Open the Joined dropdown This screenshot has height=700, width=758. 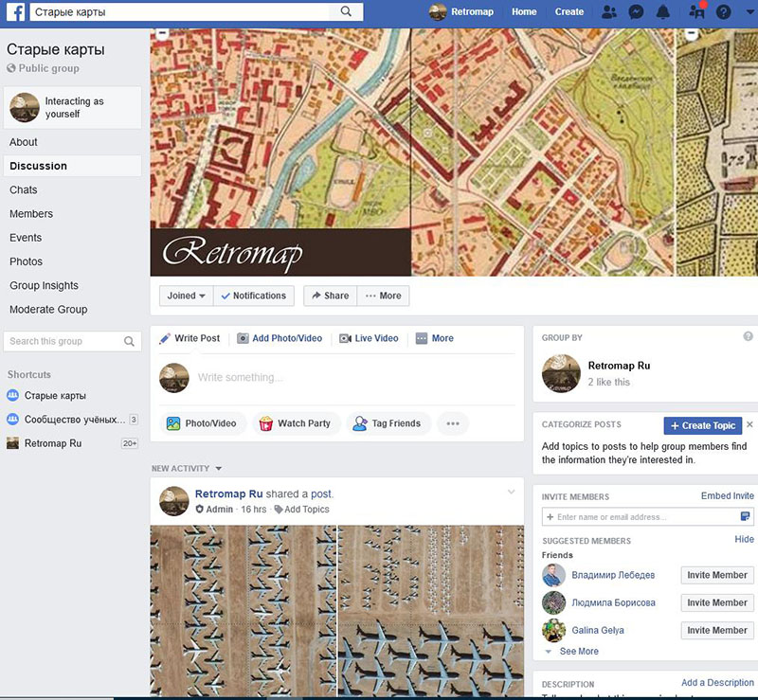click(x=186, y=296)
